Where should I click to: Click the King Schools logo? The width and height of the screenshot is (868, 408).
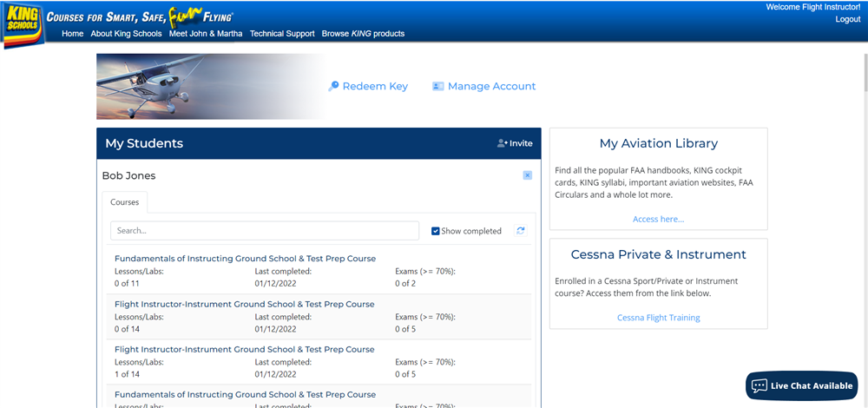point(23,25)
